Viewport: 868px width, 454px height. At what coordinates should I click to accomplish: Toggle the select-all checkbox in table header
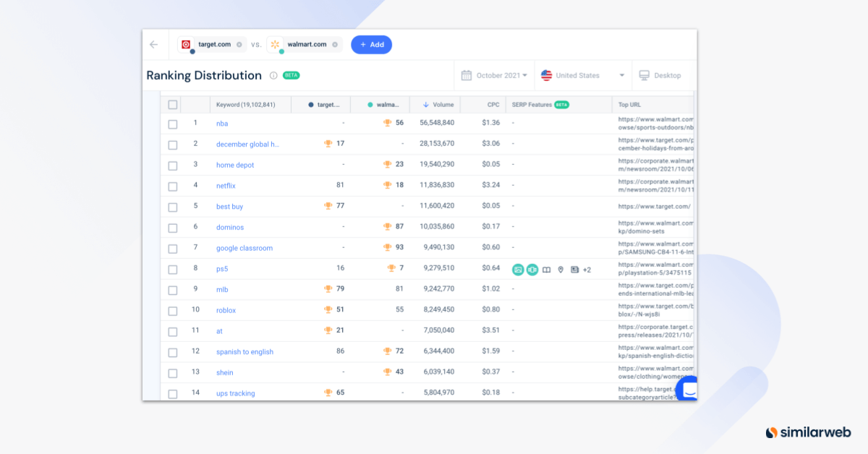[x=172, y=105]
